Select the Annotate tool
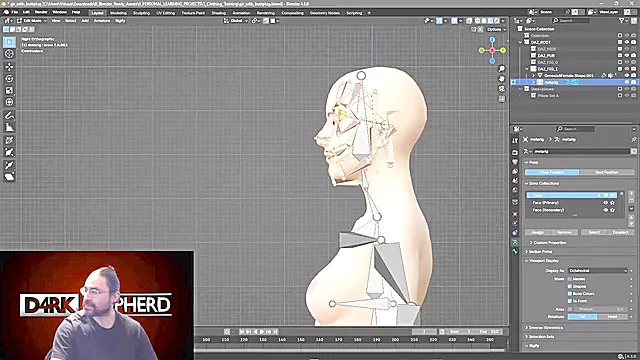The width and height of the screenshot is (640, 360). click(9, 116)
